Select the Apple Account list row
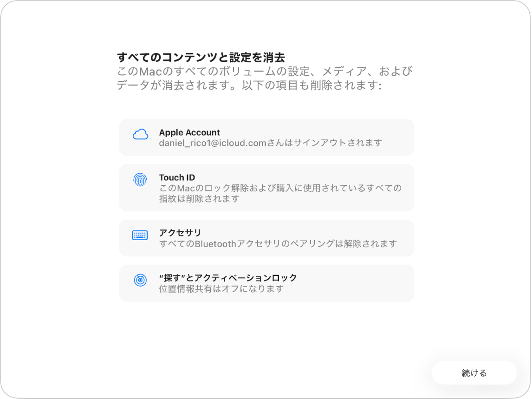 point(266,137)
